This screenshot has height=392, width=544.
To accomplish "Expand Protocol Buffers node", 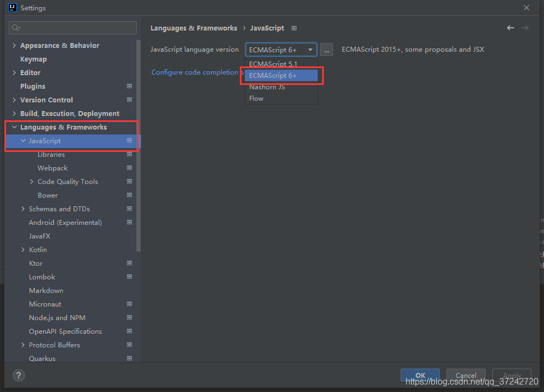I will [x=23, y=345].
